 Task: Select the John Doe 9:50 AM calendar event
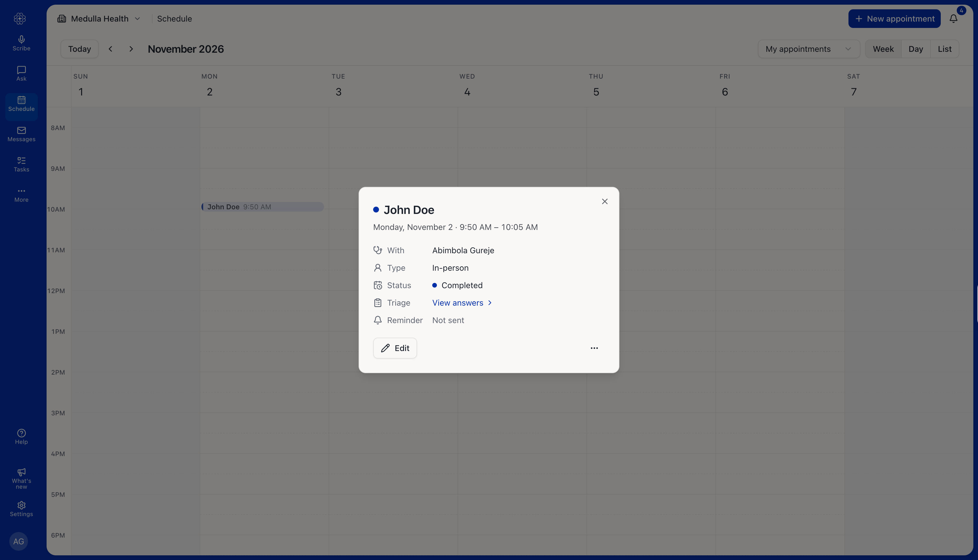(262, 207)
